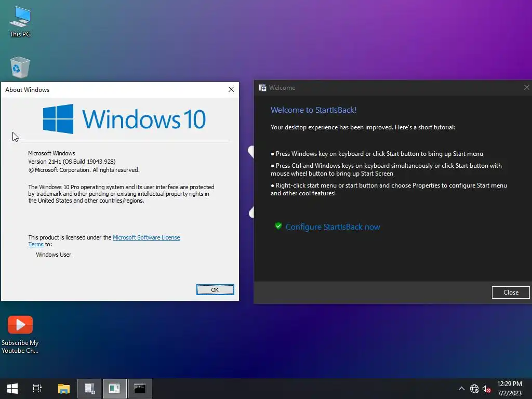Open the Windows Start button
This screenshot has width=532, height=399.
pyautogui.click(x=12, y=389)
